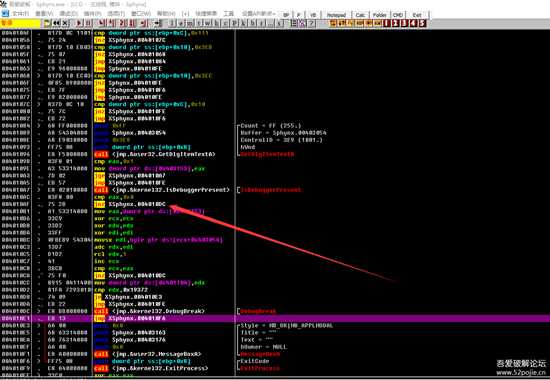Click the Exit shortcut button
This screenshot has width=550, height=380.
point(417,15)
